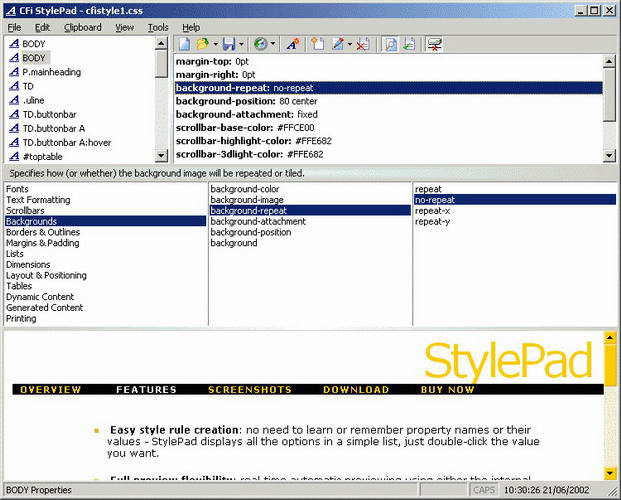Select background-color in properties column
The width and height of the screenshot is (621, 500).
pos(245,189)
